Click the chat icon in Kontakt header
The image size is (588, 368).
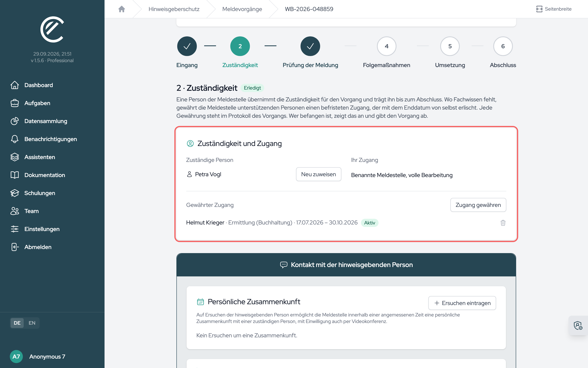[284, 265]
